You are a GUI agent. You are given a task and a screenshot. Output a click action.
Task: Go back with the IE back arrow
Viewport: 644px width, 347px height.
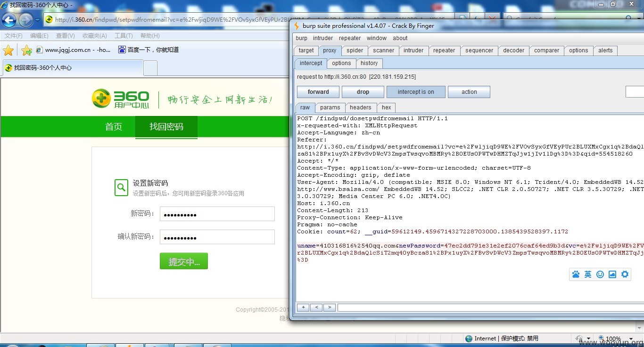click(x=9, y=20)
